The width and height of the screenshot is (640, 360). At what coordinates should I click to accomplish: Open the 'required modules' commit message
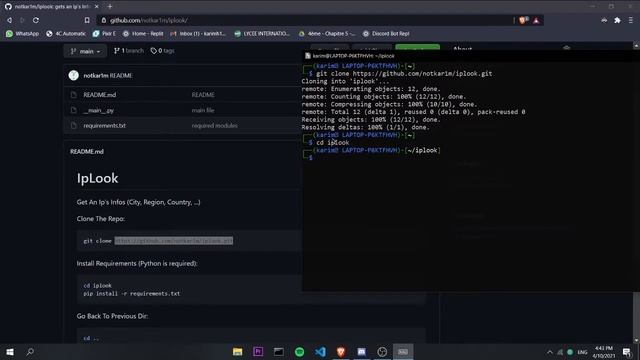coord(214,126)
